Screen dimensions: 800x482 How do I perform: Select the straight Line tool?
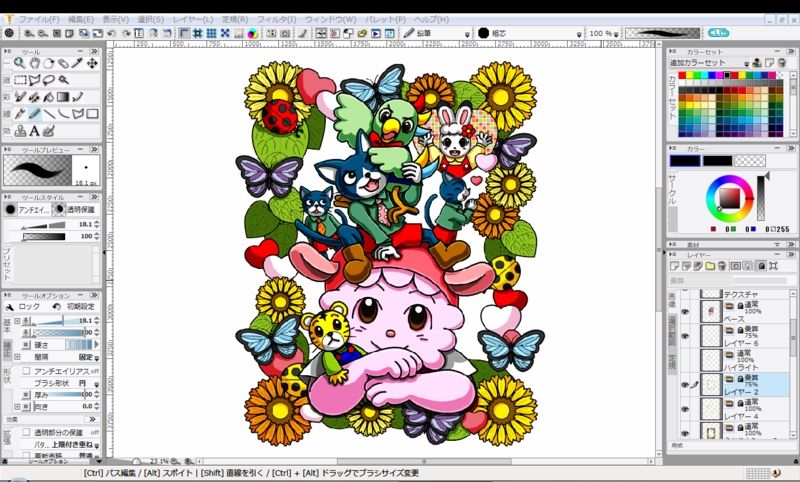49,114
